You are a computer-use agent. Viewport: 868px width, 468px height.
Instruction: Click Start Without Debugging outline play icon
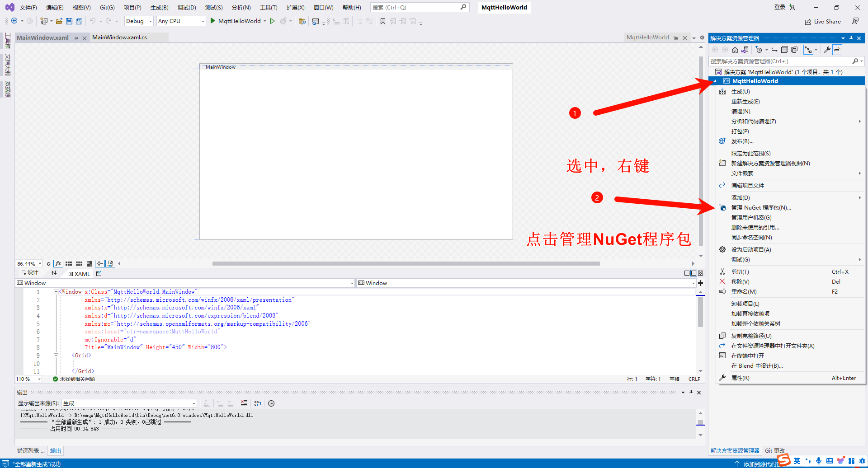(273, 21)
